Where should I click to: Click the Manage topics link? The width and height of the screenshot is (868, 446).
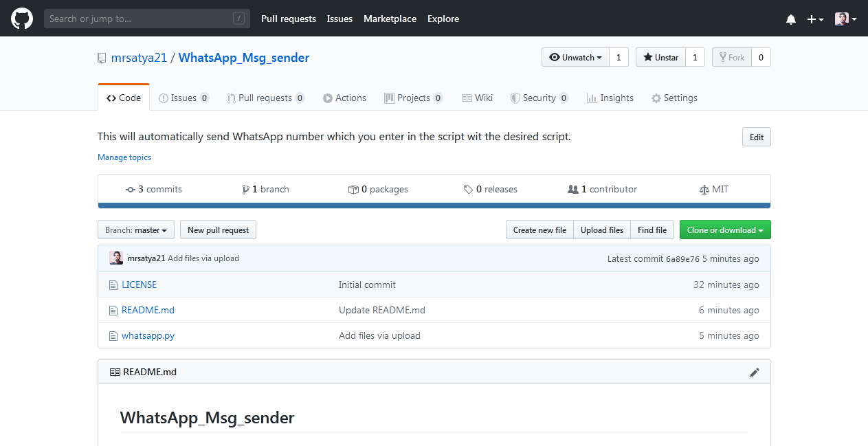click(124, 157)
